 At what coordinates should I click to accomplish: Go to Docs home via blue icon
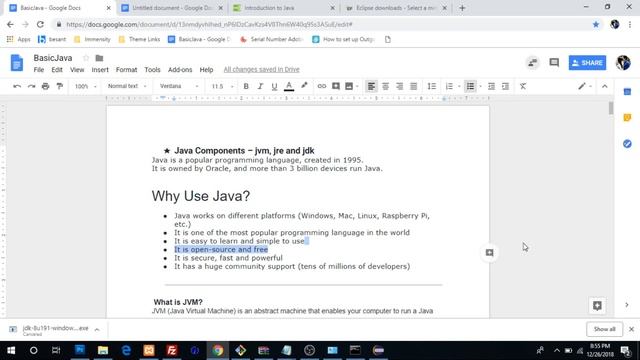click(x=17, y=63)
